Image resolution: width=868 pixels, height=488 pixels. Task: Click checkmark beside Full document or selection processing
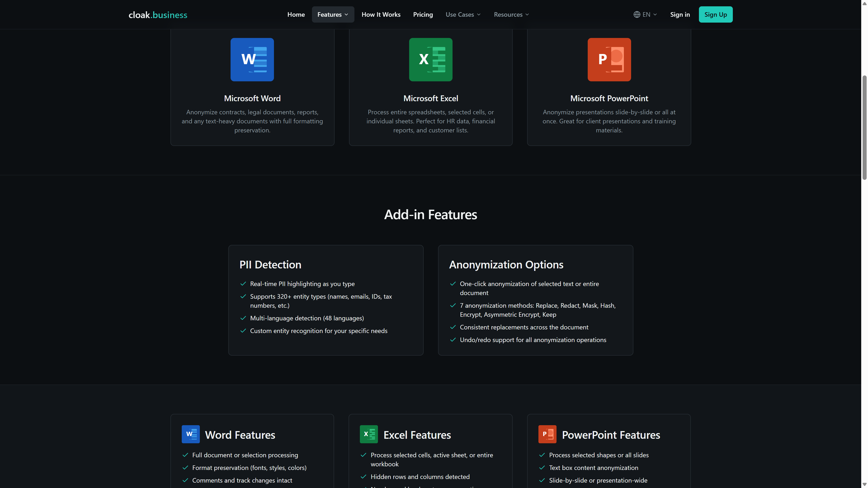pyautogui.click(x=185, y=455)
